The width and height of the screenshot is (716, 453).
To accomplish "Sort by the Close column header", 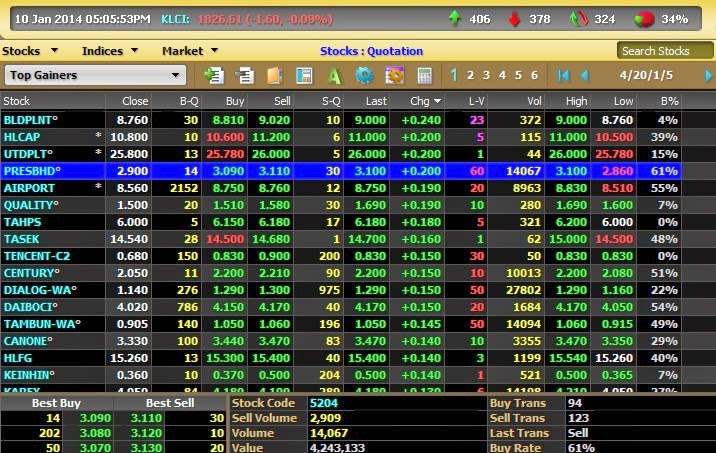I will click(129, 101).
